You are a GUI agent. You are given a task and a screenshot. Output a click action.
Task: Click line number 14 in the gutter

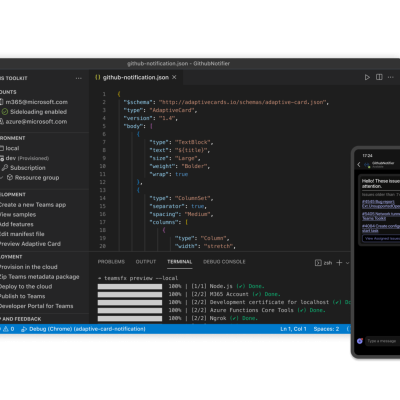[103, 198]
